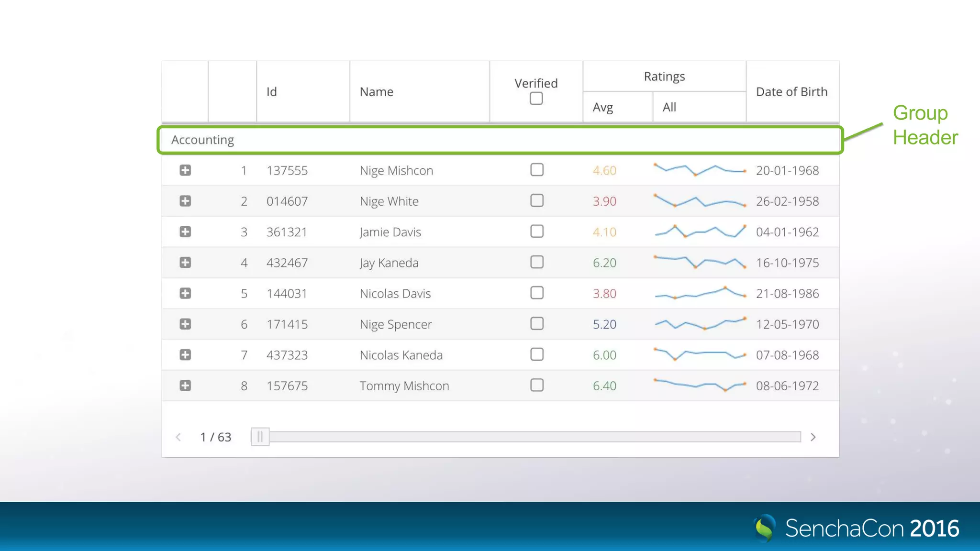Sort by Date of Birth header
The image size is (980, 551).
click(x=791, y=92)
